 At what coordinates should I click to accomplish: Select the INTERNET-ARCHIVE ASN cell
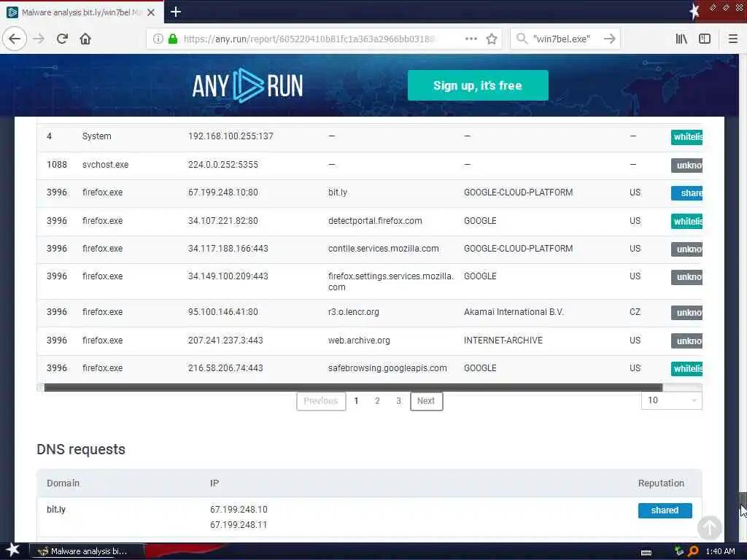click(503, 341)
